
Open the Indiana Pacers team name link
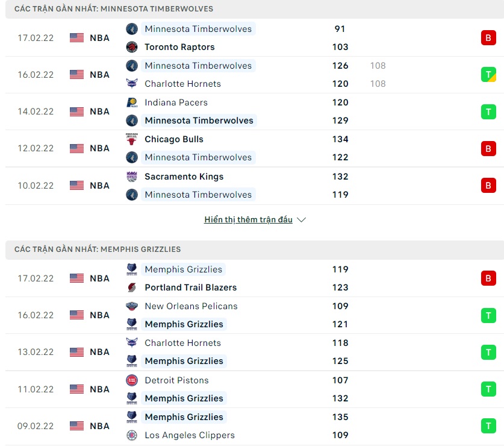tap(176, 102)
